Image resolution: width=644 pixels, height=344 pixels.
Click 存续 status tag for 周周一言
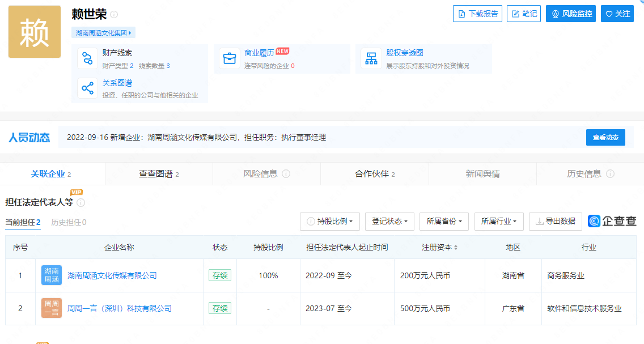pyautogui.click(x=220, y=308)
